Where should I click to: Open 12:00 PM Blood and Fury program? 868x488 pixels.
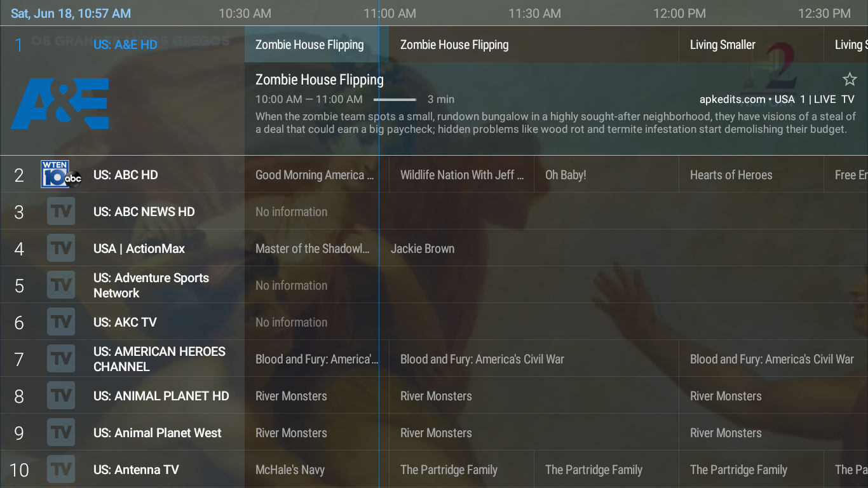(773, 359)
